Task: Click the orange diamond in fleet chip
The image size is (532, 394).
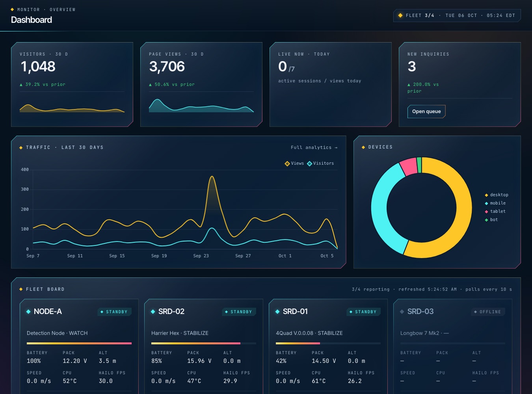Action: (400, 15)
